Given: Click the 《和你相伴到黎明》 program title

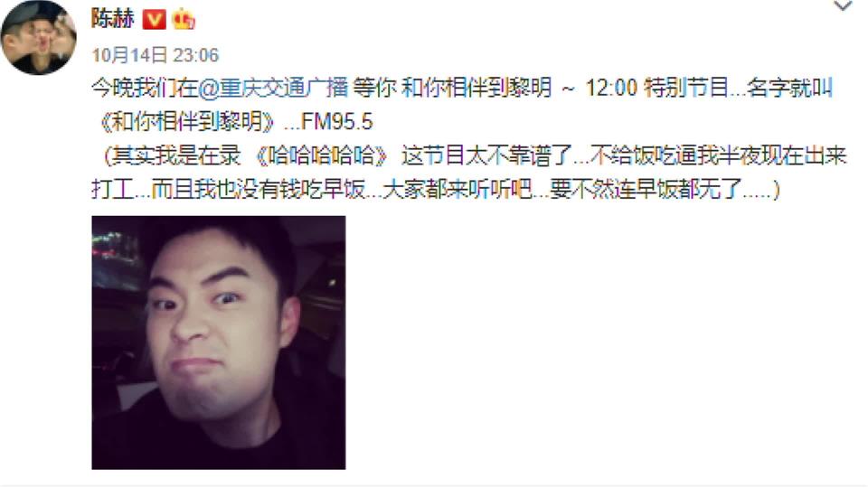Looking at the screenshot, I should pyautogui.click(x=186, y=122).
